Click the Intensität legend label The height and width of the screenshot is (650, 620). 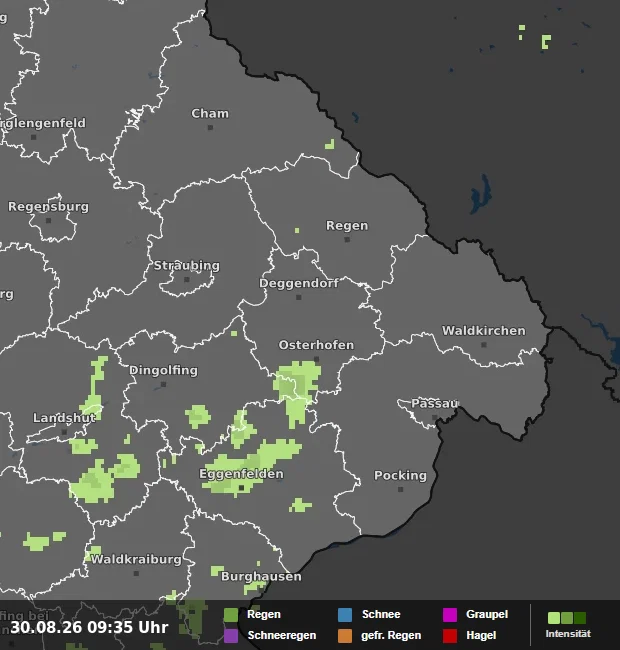click(568, 634)
